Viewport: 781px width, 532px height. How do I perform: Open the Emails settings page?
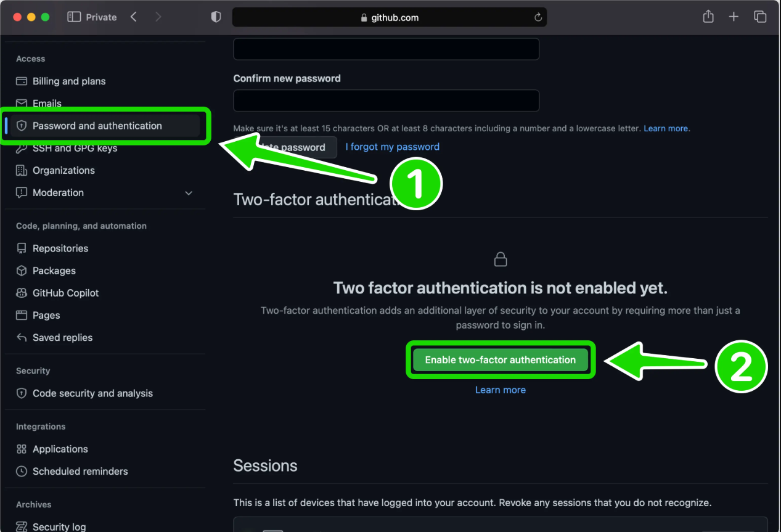(46, 103)
